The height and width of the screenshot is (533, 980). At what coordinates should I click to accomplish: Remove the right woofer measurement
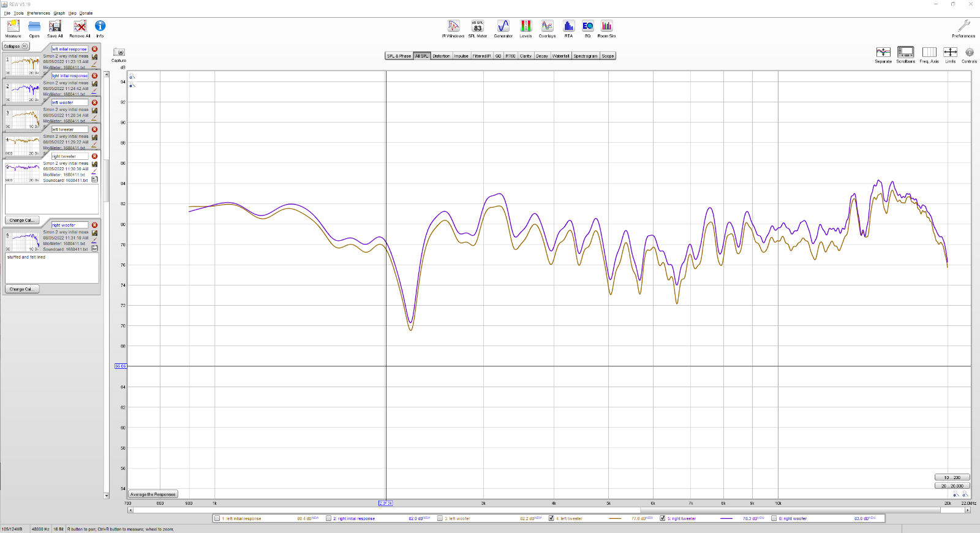click(x=95, y=225)
